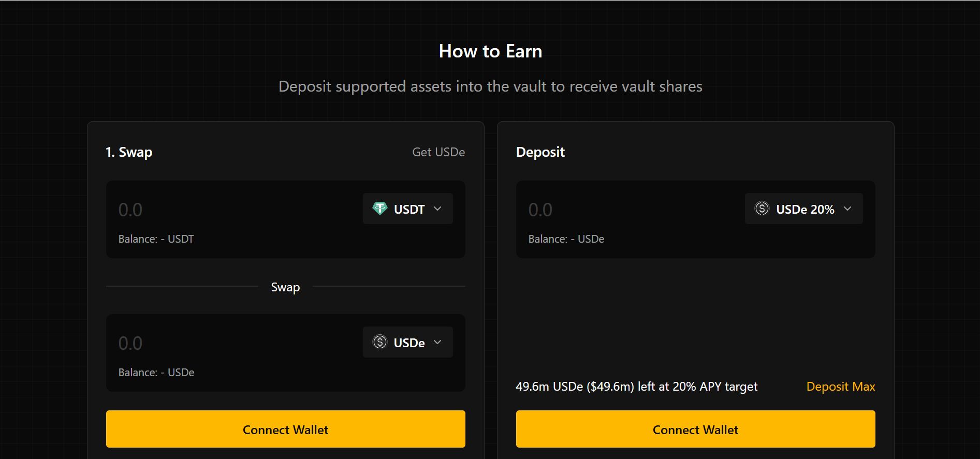This screenshot has width=980, height=459.
Task: Click the coin icon beside USDe 20%
Action: (762, 209)
